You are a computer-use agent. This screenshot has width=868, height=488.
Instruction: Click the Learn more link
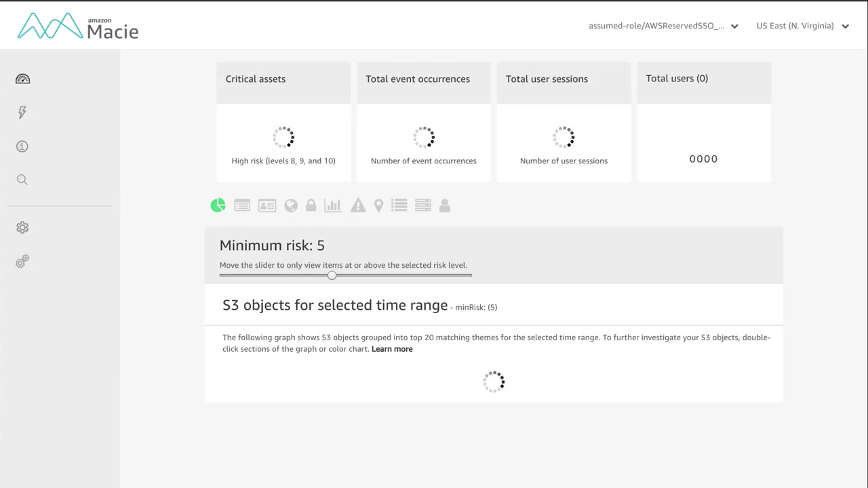pos(392,349)
